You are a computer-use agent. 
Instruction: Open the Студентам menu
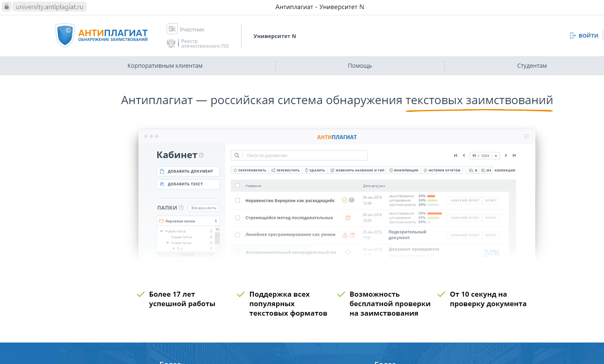[x=532, y=66]
